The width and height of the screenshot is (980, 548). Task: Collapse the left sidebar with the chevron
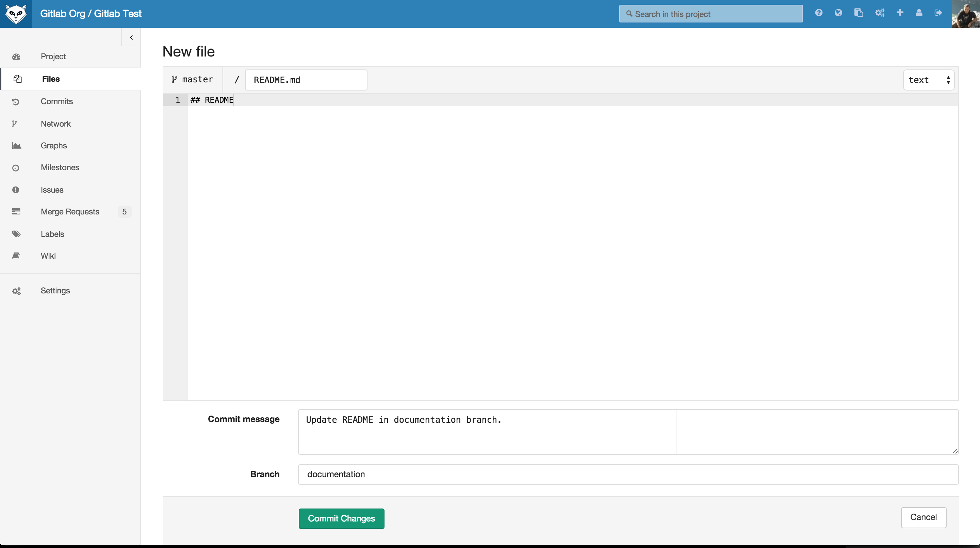coord(131,37)
